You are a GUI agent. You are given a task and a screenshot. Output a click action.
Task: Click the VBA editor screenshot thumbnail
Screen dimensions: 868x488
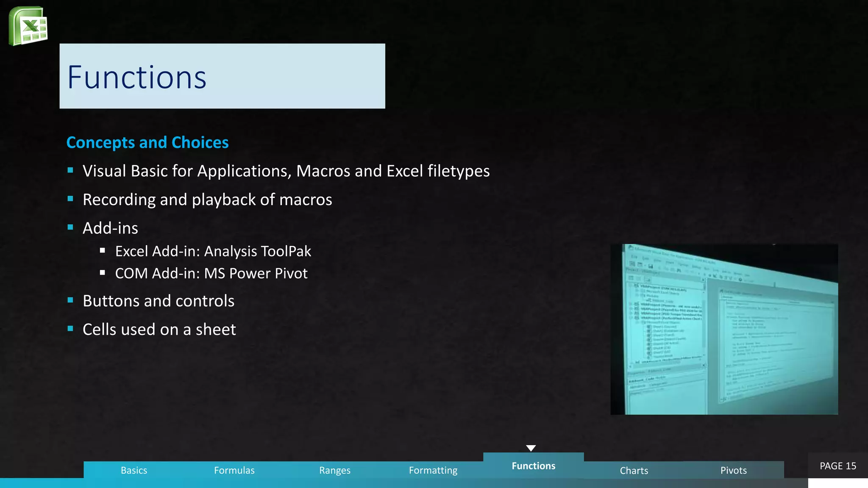pos(724,329)
